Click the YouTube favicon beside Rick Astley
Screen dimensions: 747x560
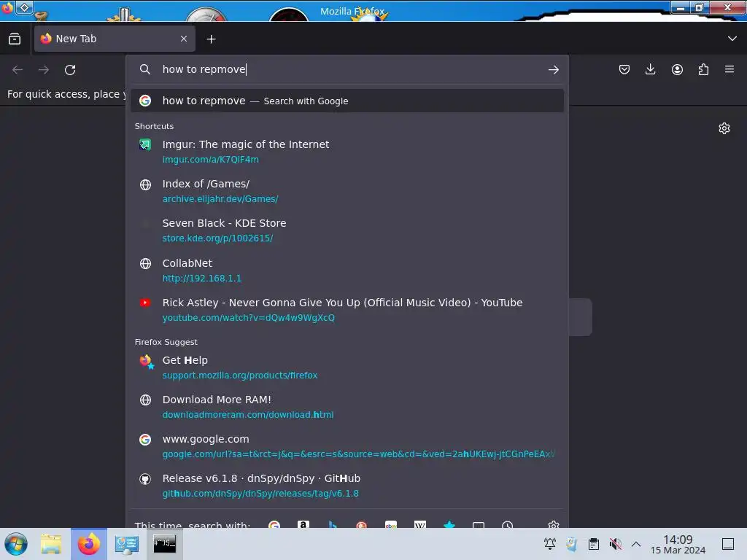click(x=145, y=303)
